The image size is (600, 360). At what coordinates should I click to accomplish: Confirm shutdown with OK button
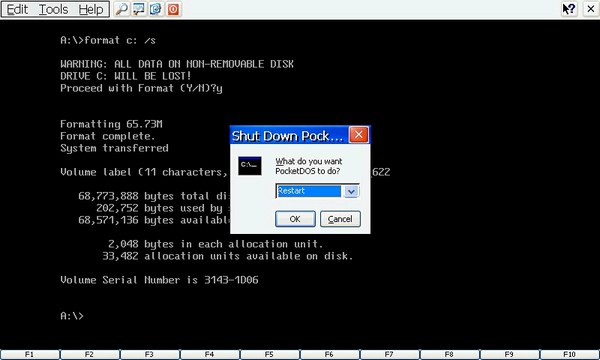[295, 219]
